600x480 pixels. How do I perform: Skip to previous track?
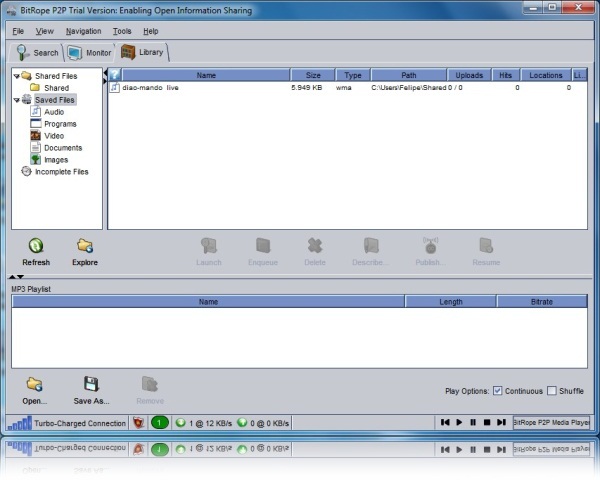[x=445, y=422]
